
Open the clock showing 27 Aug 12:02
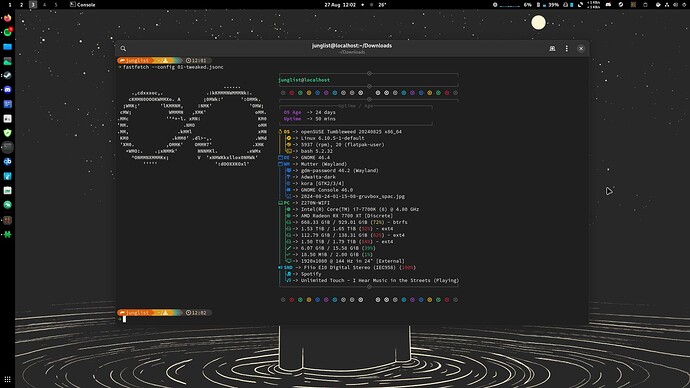[x=340, y=5]
